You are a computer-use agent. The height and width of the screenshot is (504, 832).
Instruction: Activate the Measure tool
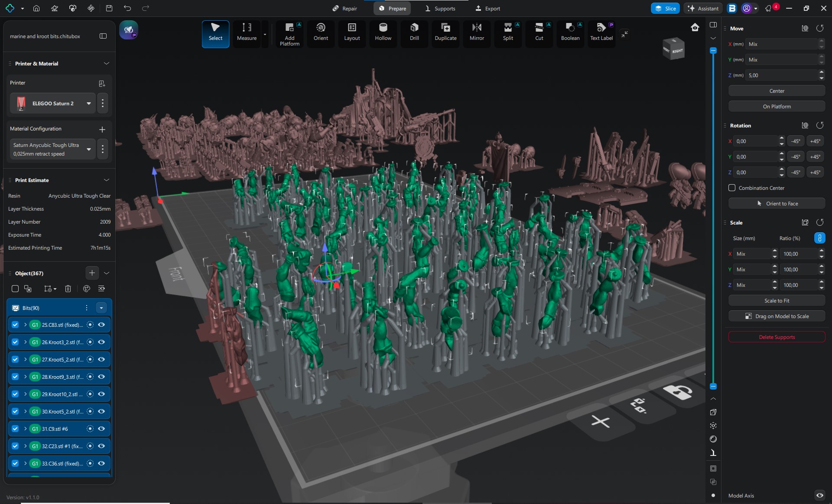point(247,33)
